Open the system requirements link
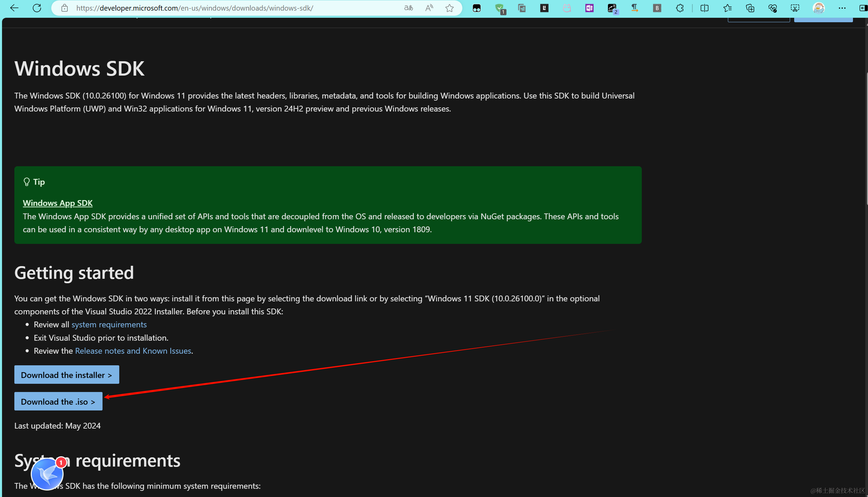Viewport: 868px width, 497px height. 109,324
